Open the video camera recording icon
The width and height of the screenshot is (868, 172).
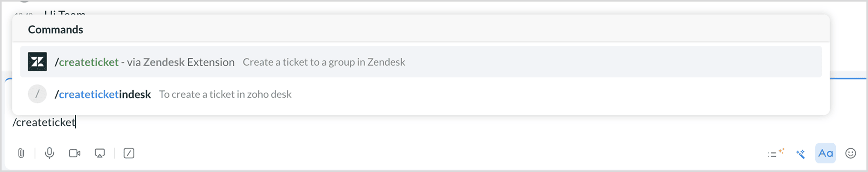(75, 153)
